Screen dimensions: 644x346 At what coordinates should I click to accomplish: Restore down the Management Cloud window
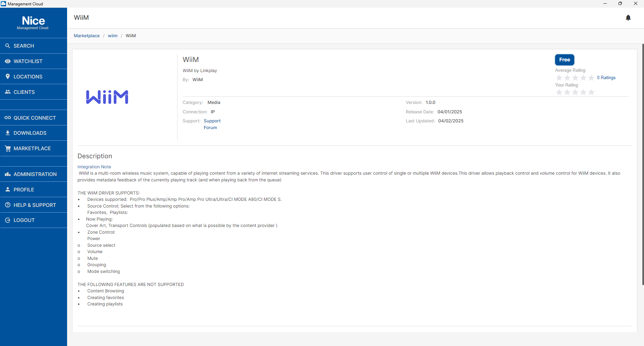620,4
